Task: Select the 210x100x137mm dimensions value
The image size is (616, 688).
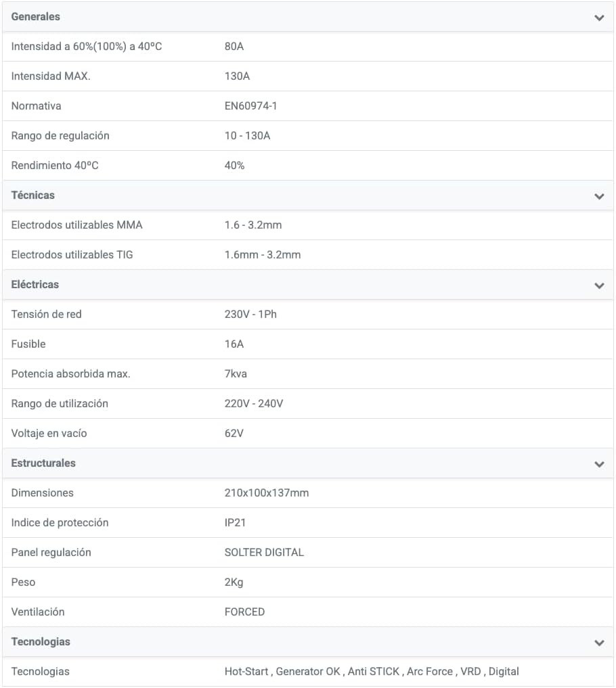Action: (267, 493)
